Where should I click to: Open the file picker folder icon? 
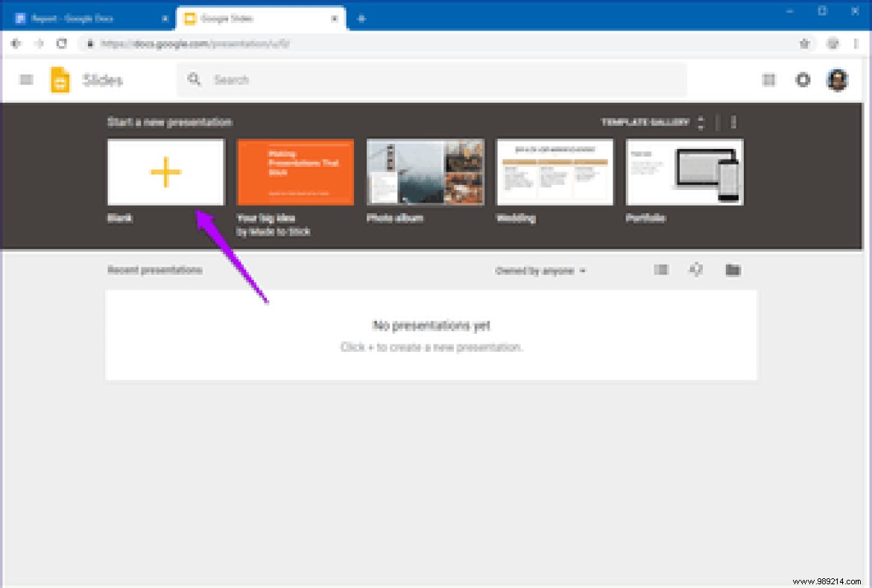pyautogui.click(x=733, y=270)
